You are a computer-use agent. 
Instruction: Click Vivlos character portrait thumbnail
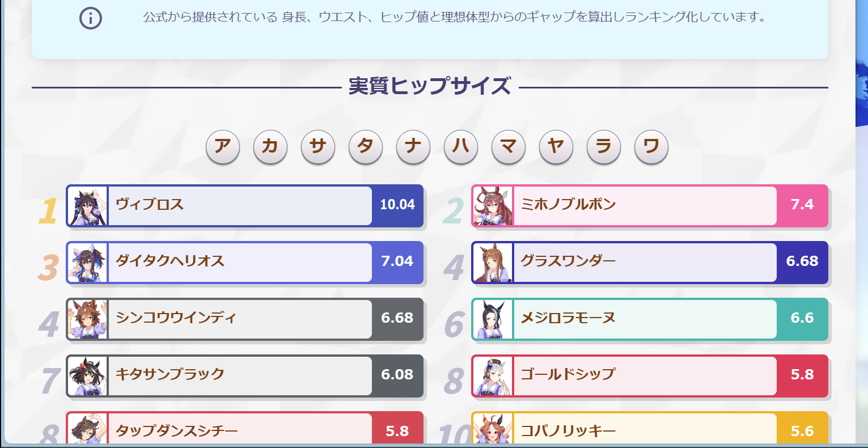point(87,206)
